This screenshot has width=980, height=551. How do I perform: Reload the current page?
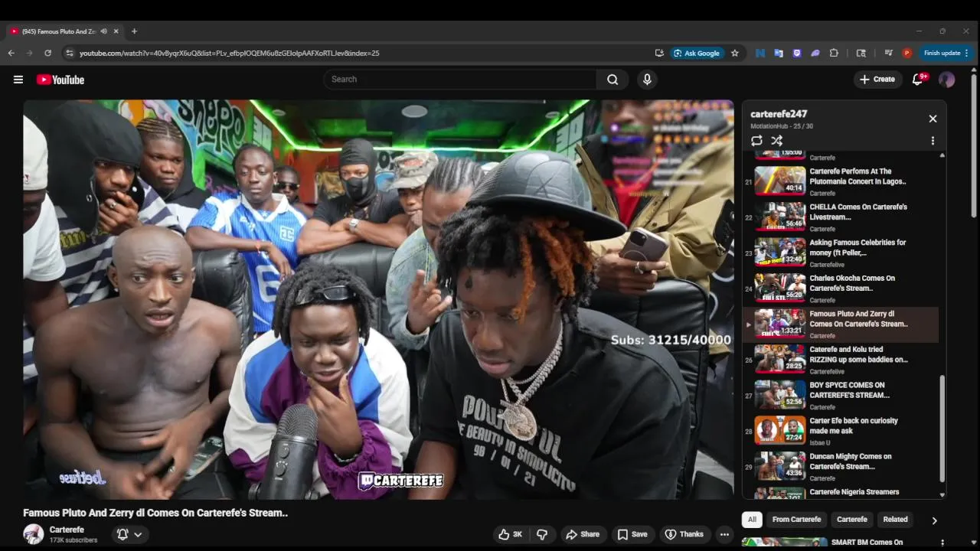[x=47, y=53]
